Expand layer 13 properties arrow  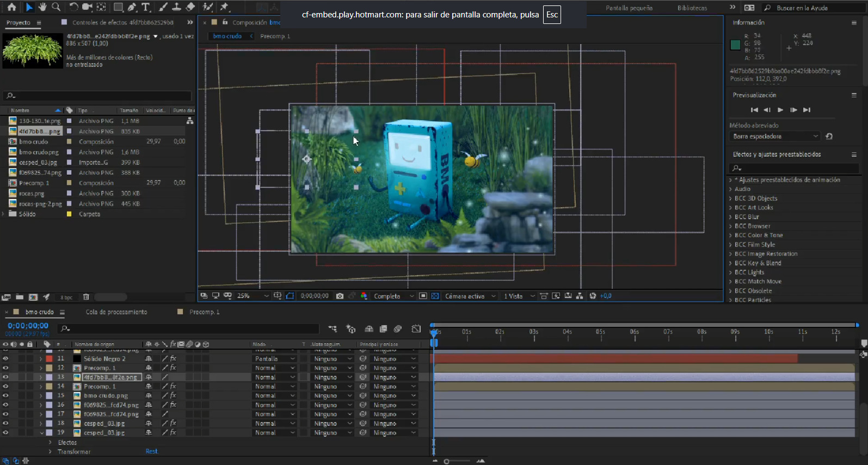click(x=41, y=377)
